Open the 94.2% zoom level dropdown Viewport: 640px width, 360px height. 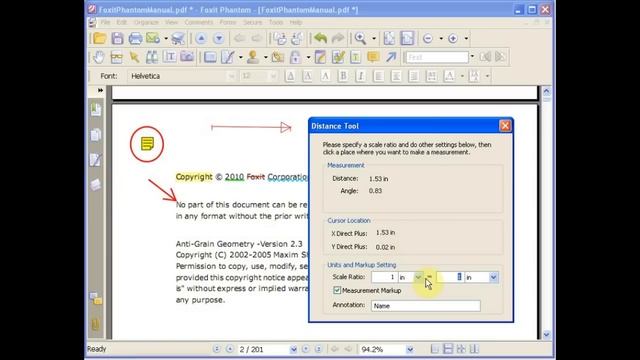tap(410, 349)
